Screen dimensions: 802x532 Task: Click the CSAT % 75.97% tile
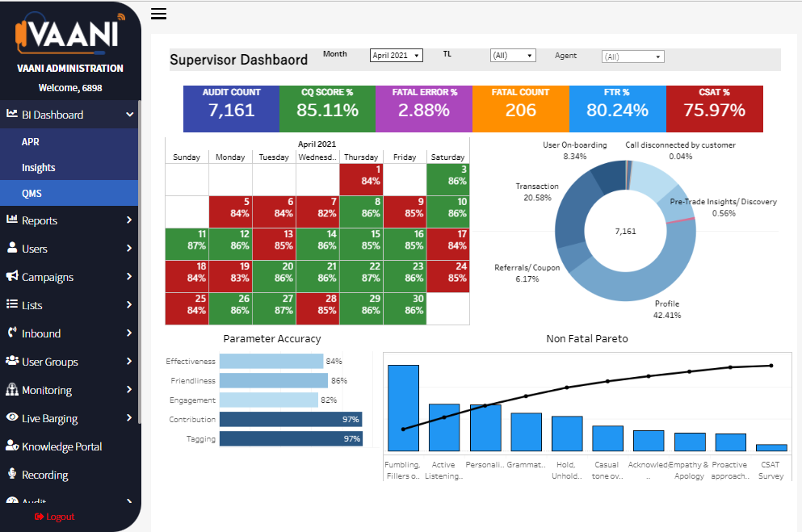pyautogui.click(x=715, y=109)
